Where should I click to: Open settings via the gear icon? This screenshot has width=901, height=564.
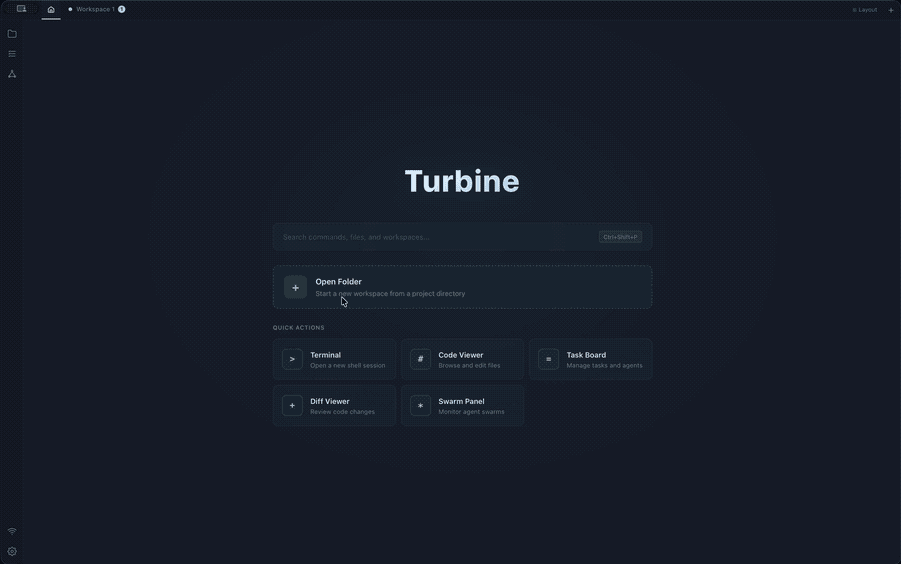[x=12, y=551]
